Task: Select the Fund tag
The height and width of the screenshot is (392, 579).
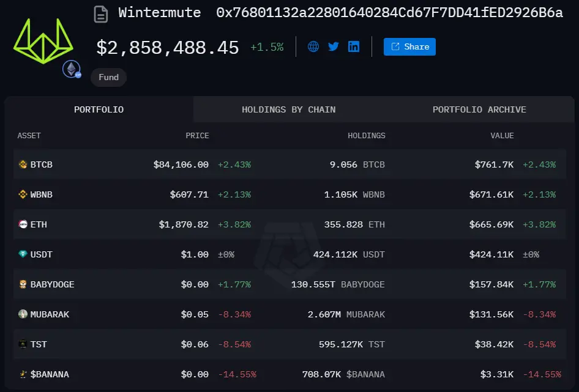Action: [x=109, y=77]
